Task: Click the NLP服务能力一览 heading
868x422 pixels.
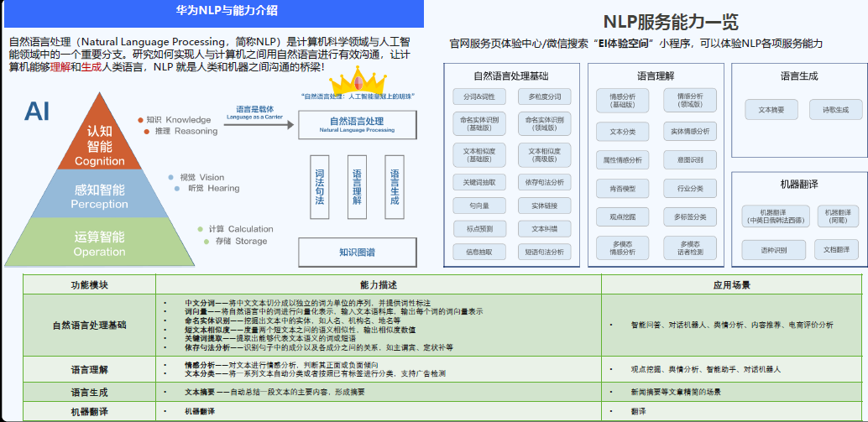Action: pyautogui.click(x=671, y=22)
